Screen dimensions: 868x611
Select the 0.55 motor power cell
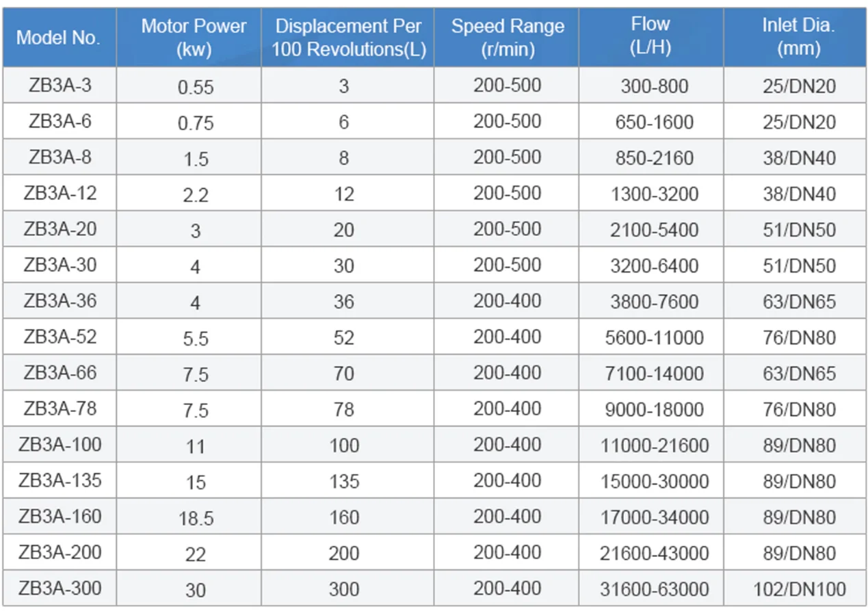(x=196, y=87)
